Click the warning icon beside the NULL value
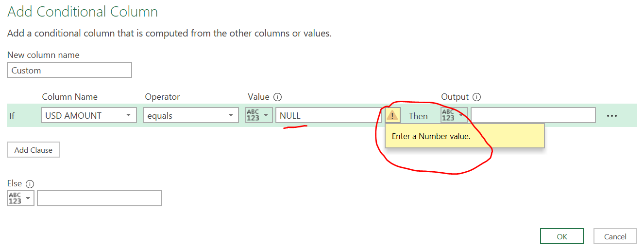Viewport: 644px width, 252px height. [392, 115]
